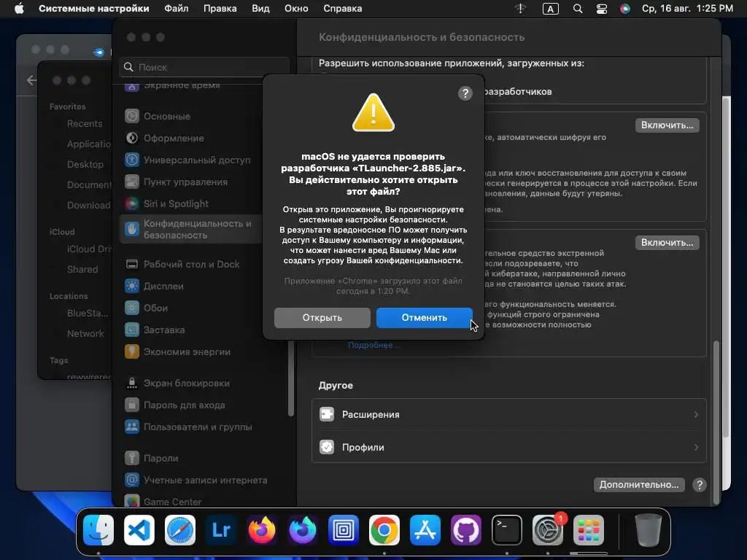Open System Settings icon in the Dock
This screenshot has height=560, width=747.
click(547, 530)
